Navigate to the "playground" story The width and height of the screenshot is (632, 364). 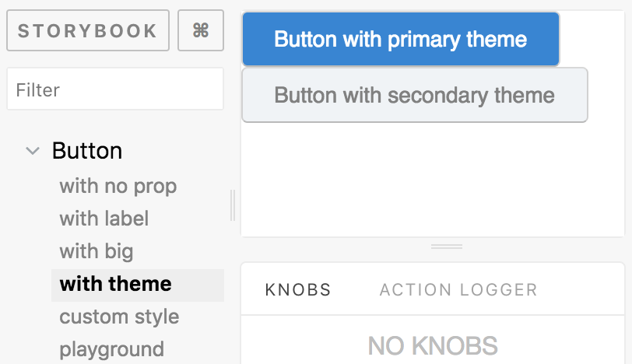(111, 349)
